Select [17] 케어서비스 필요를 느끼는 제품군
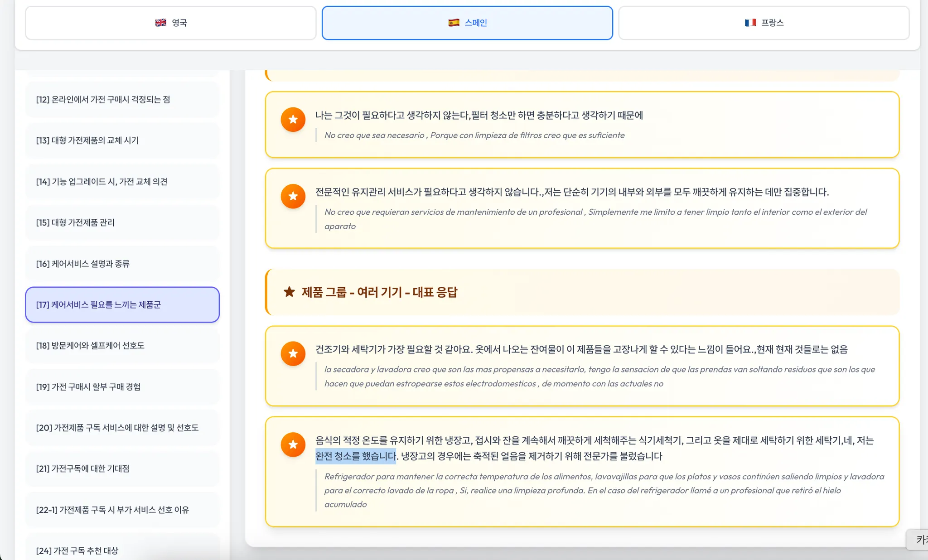Viewport: 928px width, 560px height. click(x=122, y=304)
